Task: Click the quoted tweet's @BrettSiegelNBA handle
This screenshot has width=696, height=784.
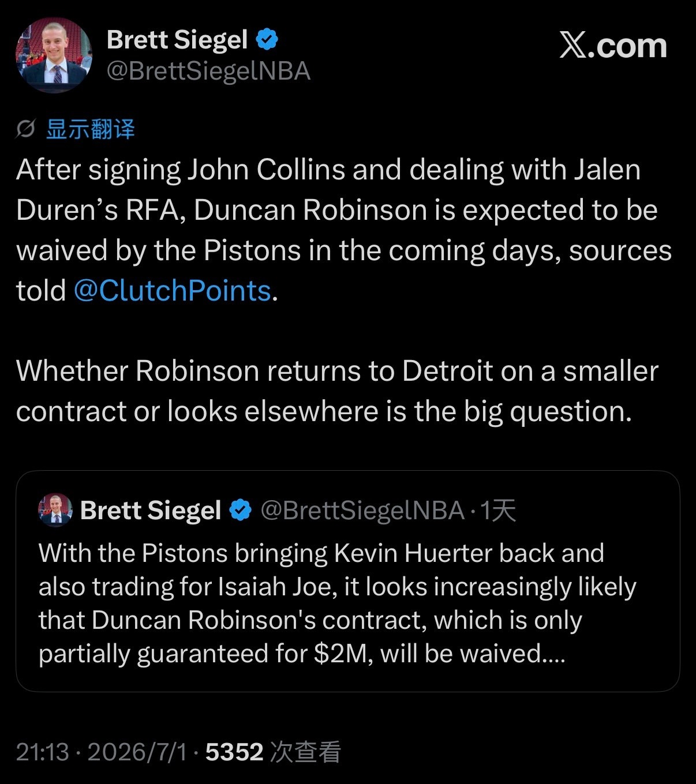Action: click(x=362, y=510)
